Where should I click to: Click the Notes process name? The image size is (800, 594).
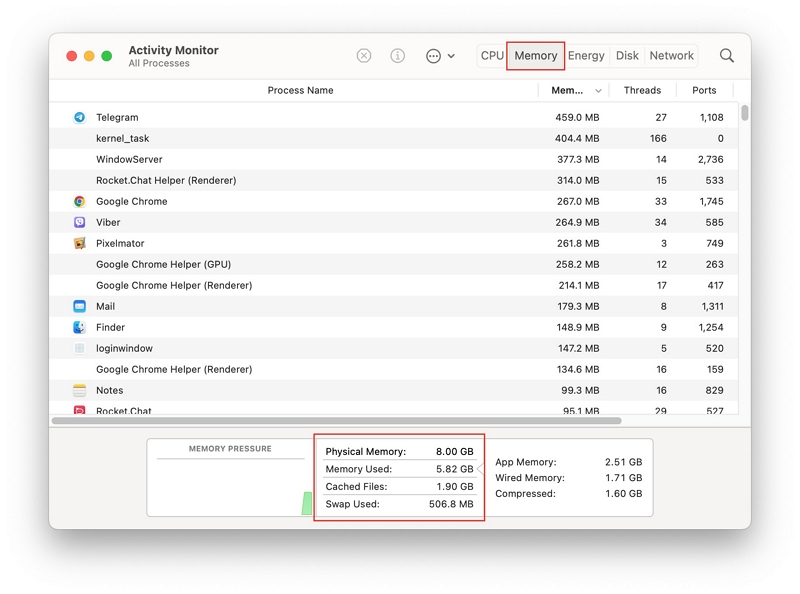click(x=109, y=390)
